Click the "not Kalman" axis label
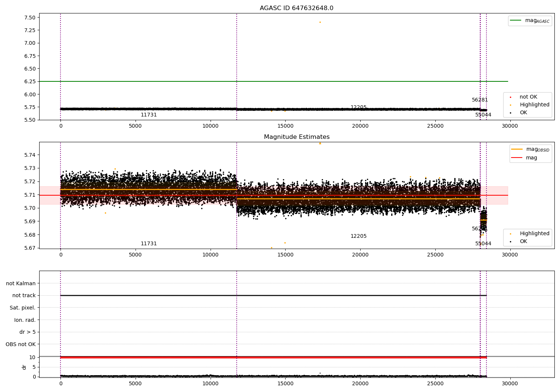 tap(21, 283)
